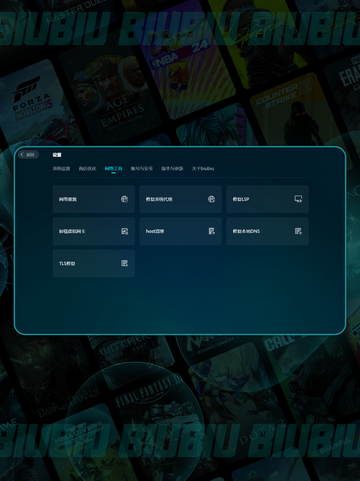Open the Version and Update tab
The height and width of the screenshot is (481, 360).
[172, 169]
